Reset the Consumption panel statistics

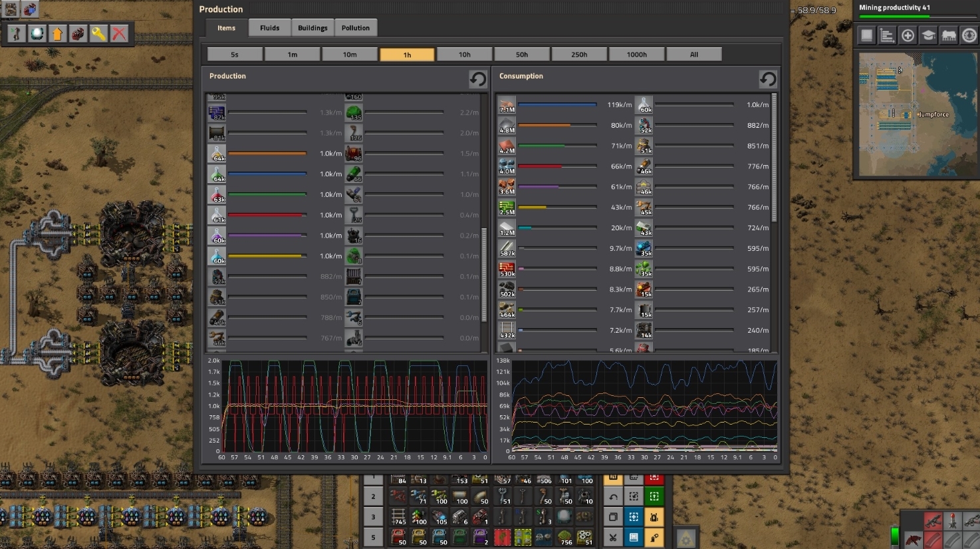point(768,79)
